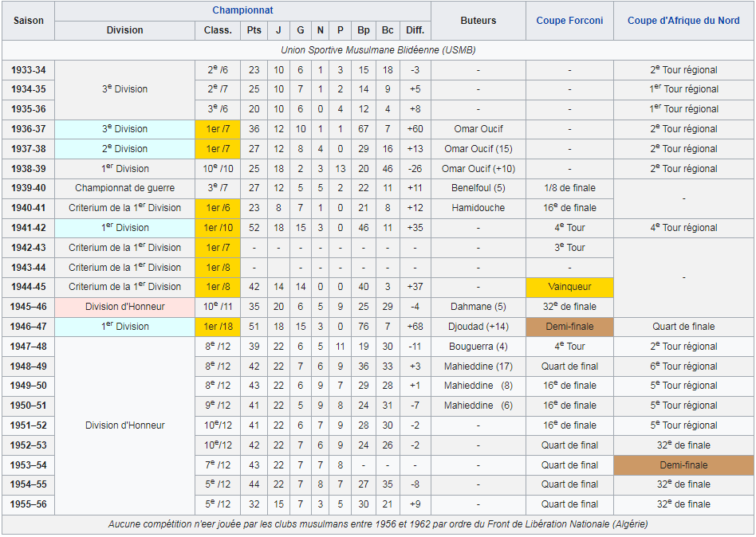The image size is (756, 537).
Task: Select the 1936-37 season cell
Action: point(29,129)
